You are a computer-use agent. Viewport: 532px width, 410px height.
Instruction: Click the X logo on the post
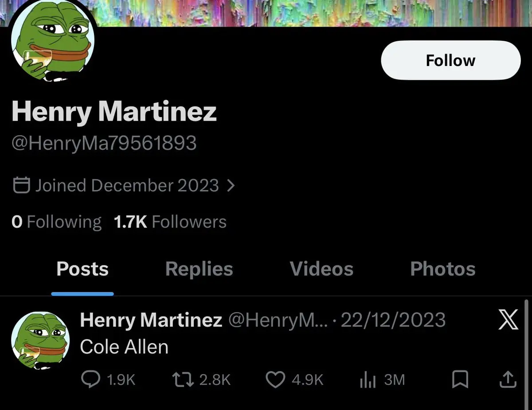pos(508,319)
